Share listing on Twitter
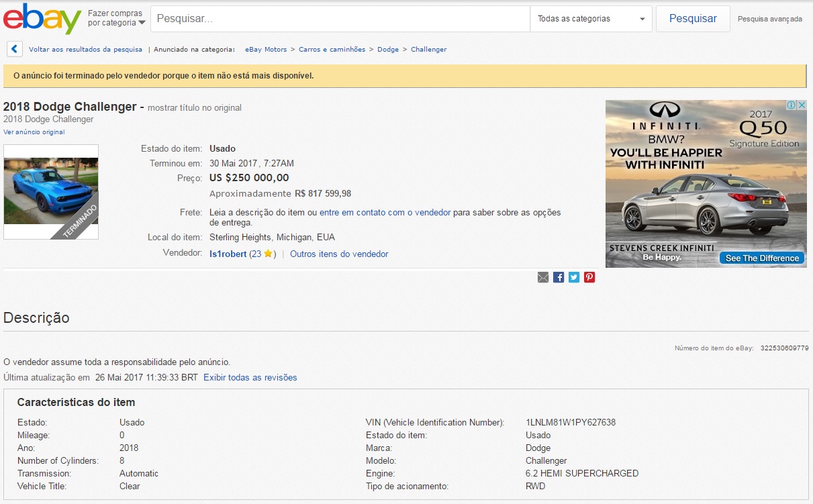813x504 pixels. pos(574,277)
